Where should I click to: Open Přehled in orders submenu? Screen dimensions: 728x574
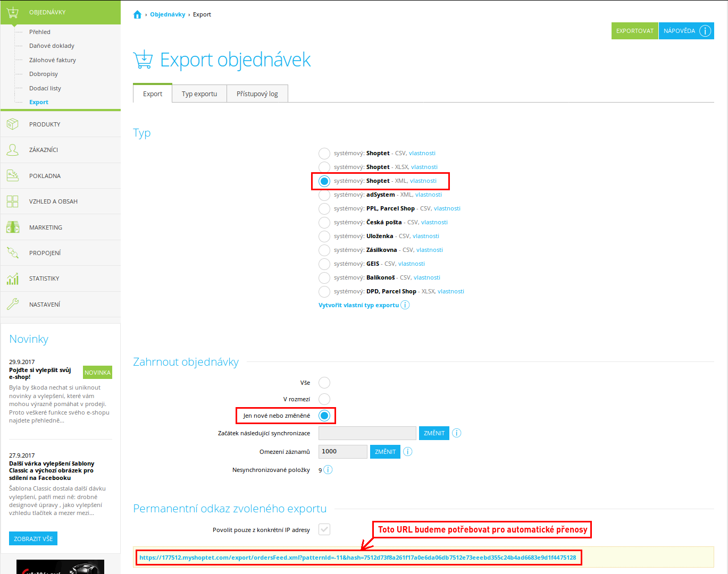point(40,32)
